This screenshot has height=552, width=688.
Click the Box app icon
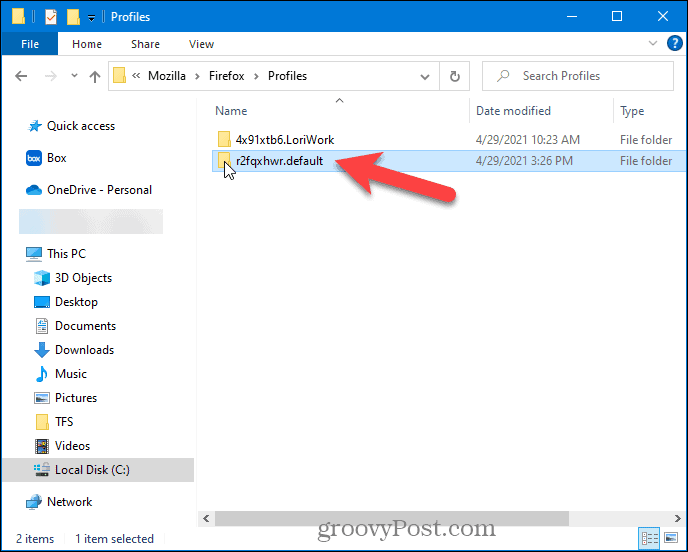[x=34, y=158]
